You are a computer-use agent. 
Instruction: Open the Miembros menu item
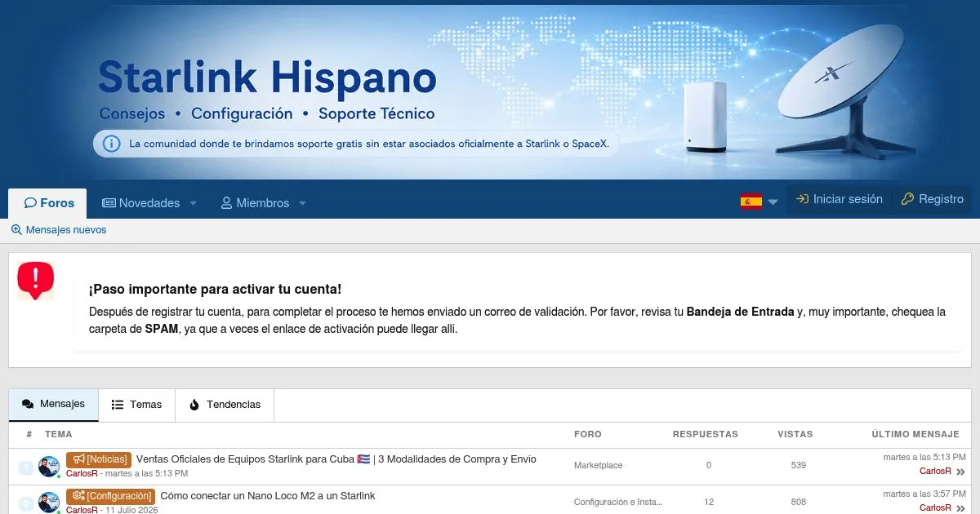coord(255,203)
